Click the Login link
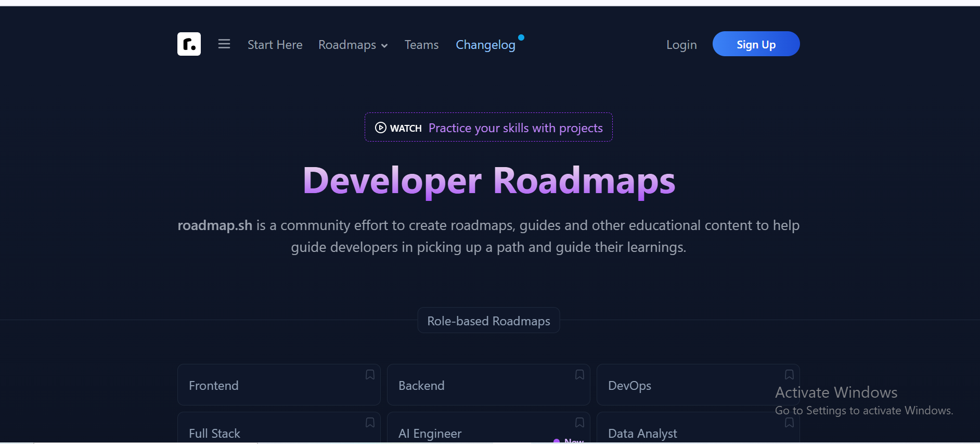 (x=681, y=45)
